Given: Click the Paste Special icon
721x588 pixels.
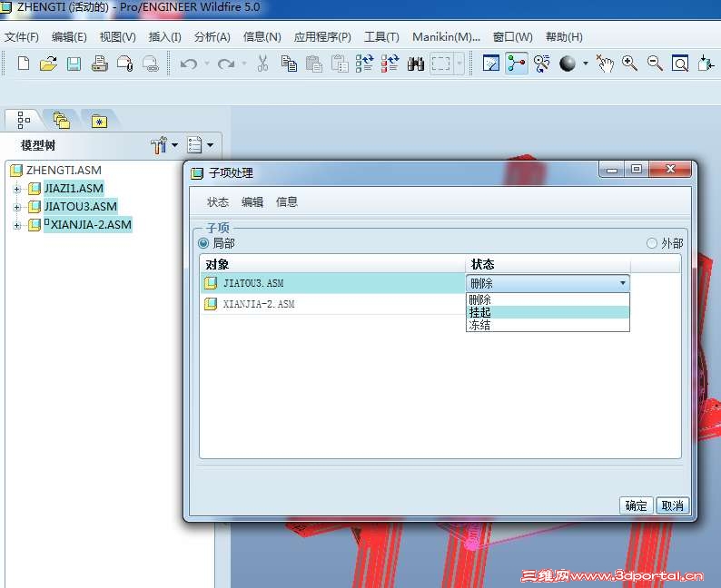Looking at the screenshot, I should (340, 64).
